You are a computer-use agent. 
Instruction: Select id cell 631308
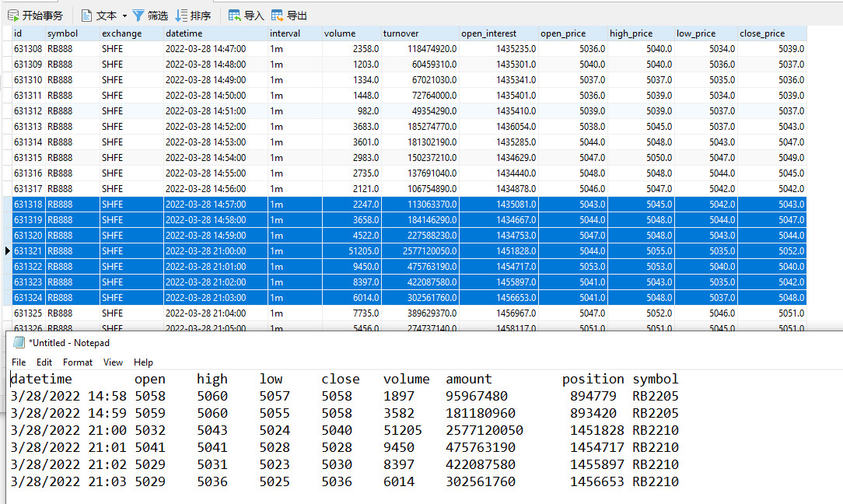coord(29,49)
